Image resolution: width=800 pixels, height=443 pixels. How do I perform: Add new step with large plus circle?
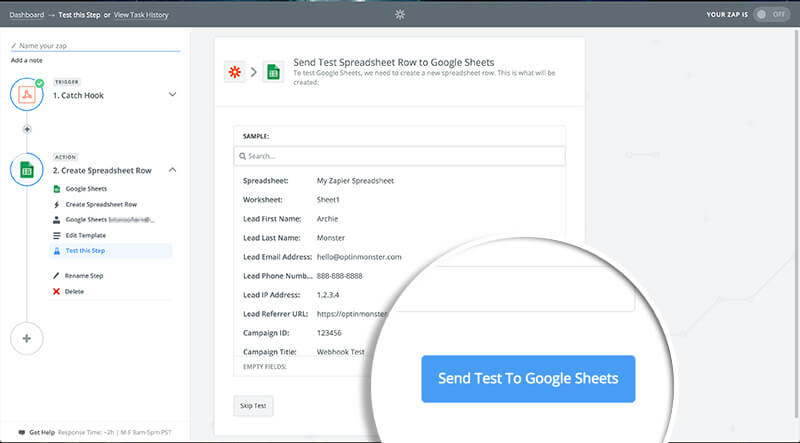click(x=27, y=338)
